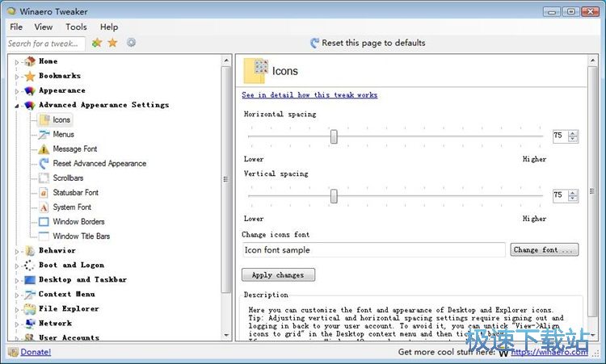Select the Menus tree item label
This screenshot has height=364, width=606.
[x=63, y=134]
